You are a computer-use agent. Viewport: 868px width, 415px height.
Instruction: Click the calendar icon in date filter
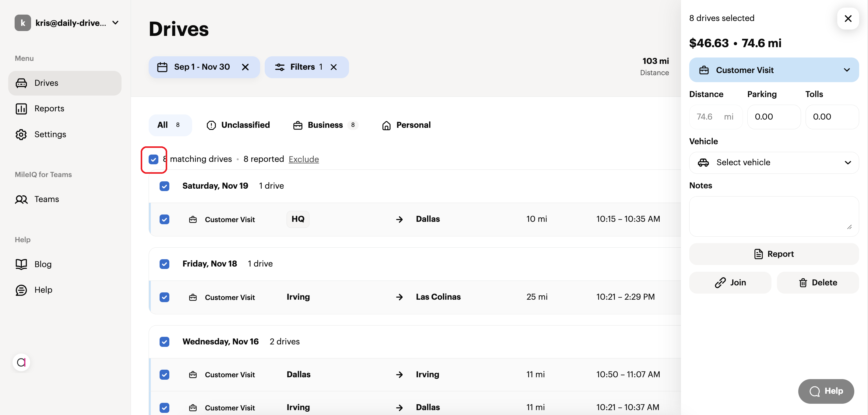[162, 67]
